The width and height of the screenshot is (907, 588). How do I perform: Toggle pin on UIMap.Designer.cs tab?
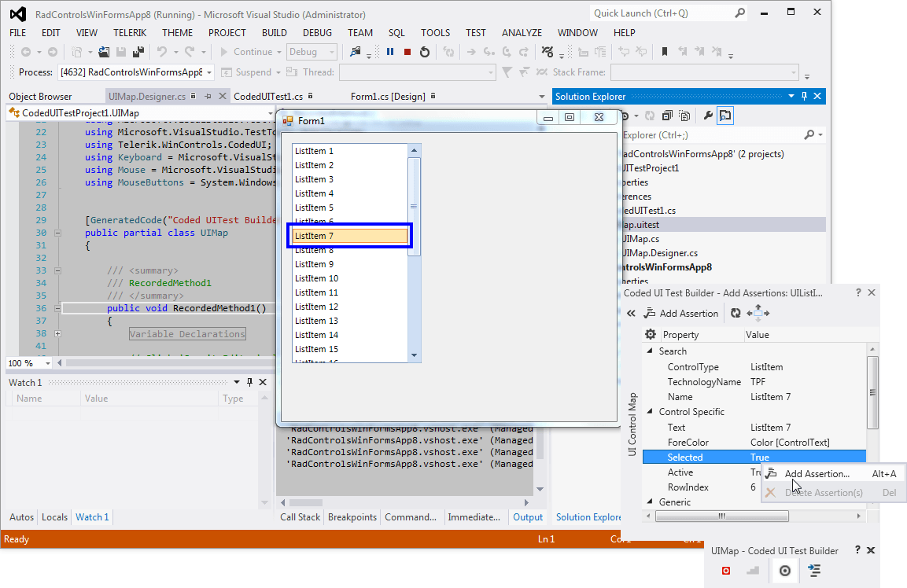(x=208, y=96)
